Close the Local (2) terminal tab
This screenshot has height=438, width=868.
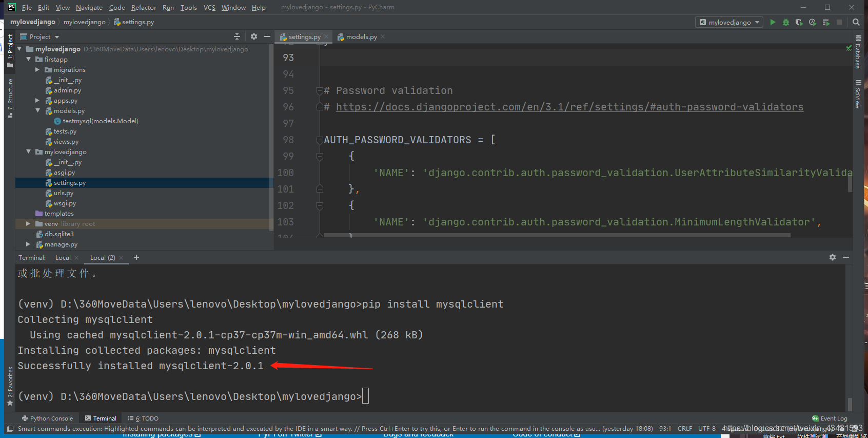click(x=121, y=258)
